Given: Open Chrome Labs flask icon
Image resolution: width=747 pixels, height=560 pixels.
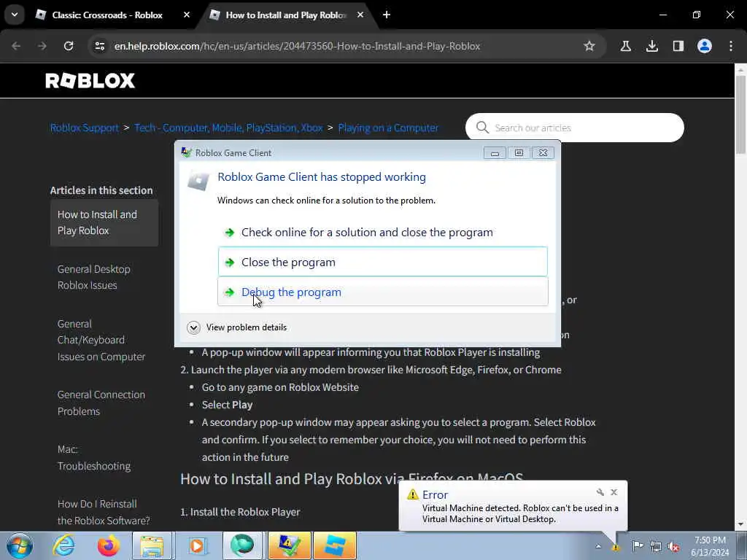Looking at the screenshot, I should coord(625,46).
